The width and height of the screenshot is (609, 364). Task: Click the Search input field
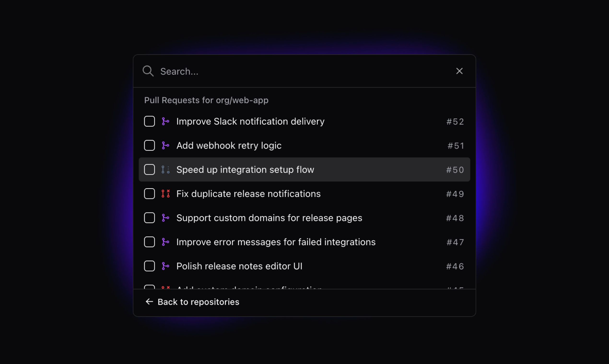(x=270, y=71)
